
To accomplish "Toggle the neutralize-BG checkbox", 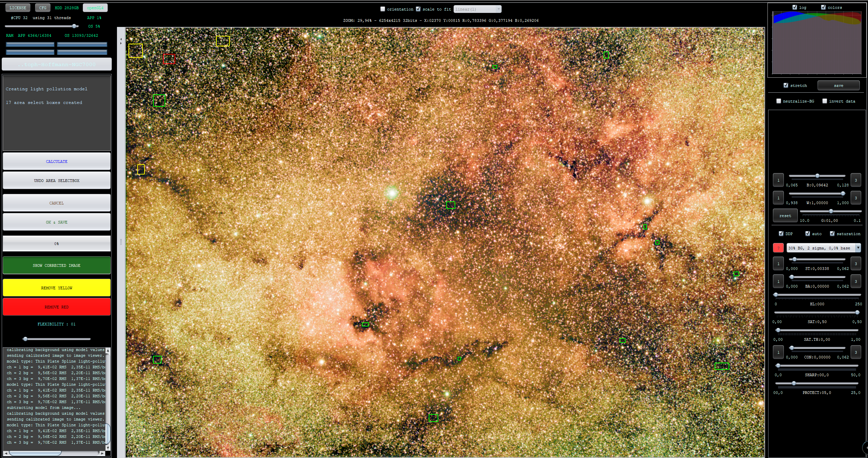I will [x=779, y=101].
